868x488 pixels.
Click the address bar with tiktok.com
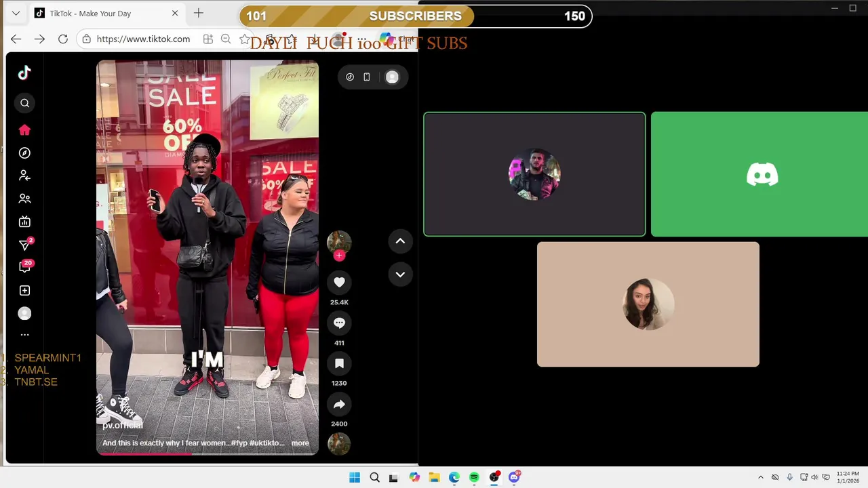[144, 39]
